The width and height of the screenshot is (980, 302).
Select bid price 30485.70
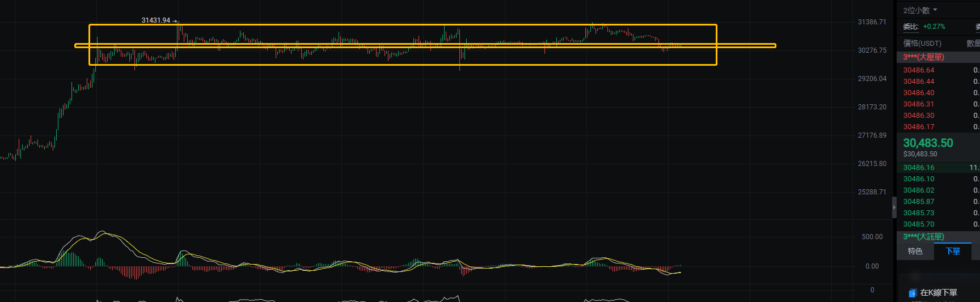(919, 224)
